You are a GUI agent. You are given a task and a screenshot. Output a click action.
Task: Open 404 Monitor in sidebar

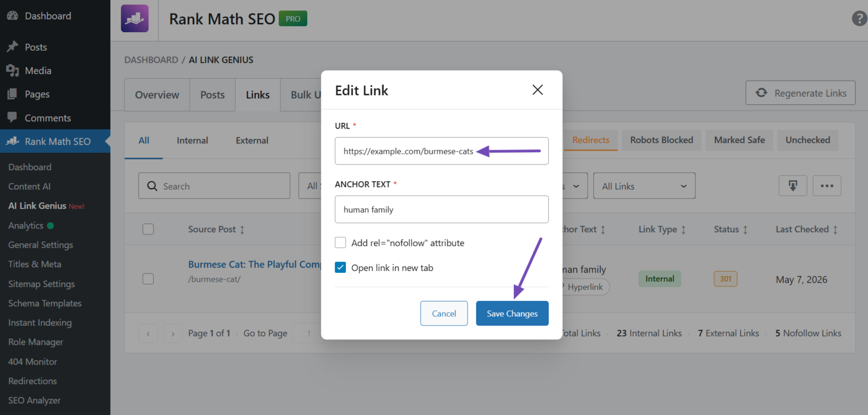(32, 362)
